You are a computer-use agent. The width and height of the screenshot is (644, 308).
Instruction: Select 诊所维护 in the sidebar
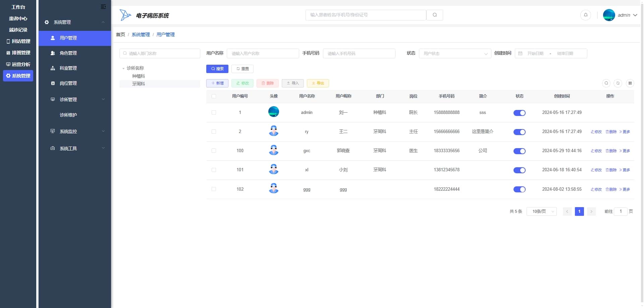(75, 115)
